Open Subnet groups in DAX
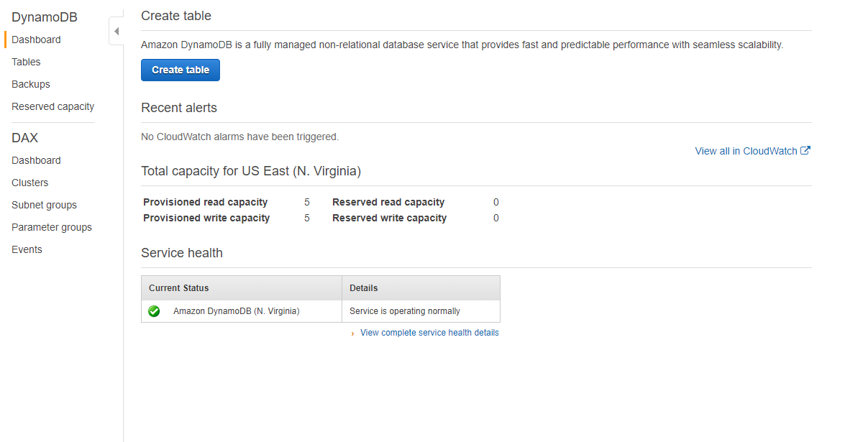This screenshot has height=442, width=868. [x=44, y=205]
